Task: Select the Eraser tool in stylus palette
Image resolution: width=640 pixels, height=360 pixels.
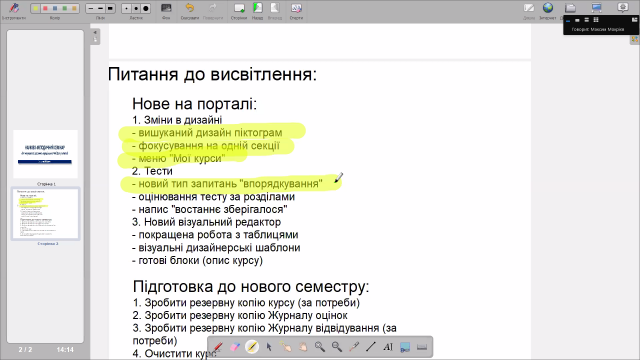Action: coord(235,347)
